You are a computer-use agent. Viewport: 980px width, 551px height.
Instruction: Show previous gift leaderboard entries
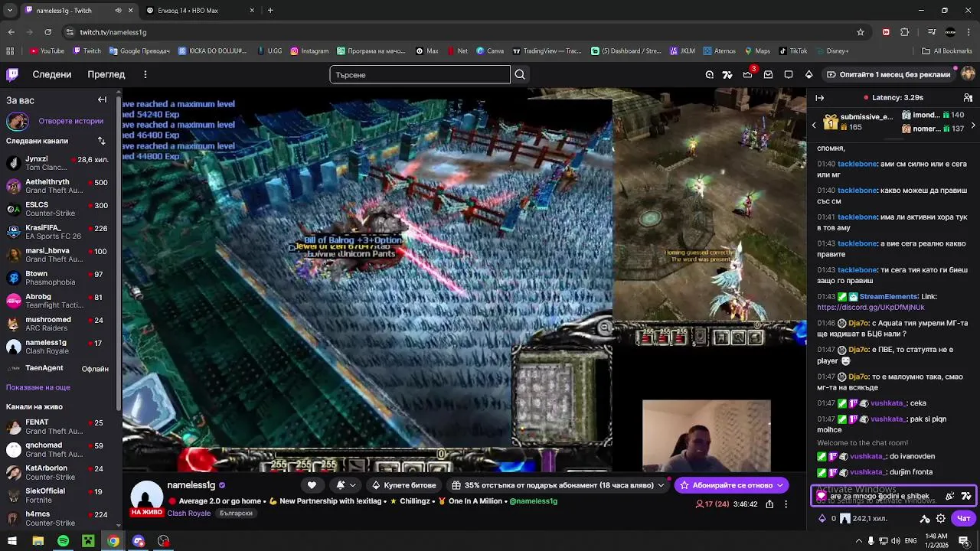click(x=814, y=125)
